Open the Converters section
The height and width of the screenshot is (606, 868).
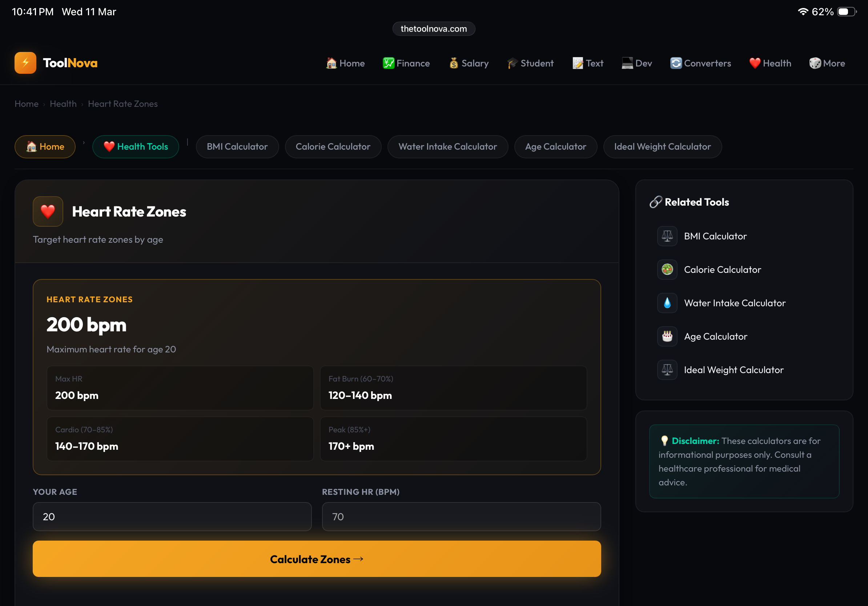coord(676,63)
